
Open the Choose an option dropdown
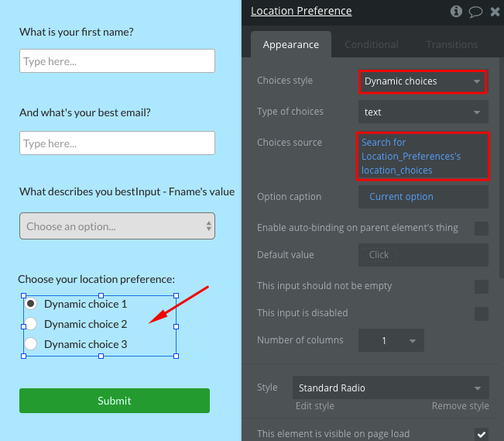[x=118, y=226]
